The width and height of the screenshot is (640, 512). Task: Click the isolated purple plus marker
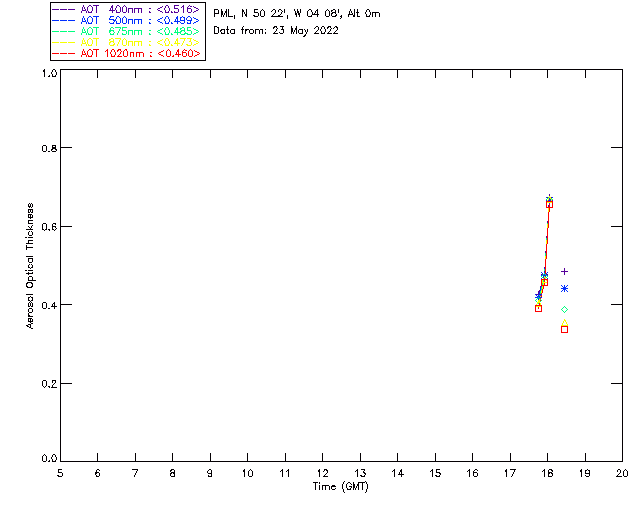coord(564,272)
